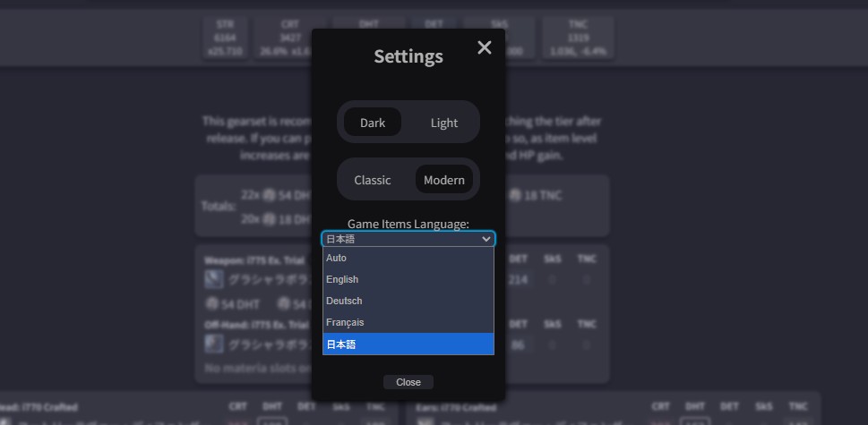Click the Weapon item icon

click(214, 279)
